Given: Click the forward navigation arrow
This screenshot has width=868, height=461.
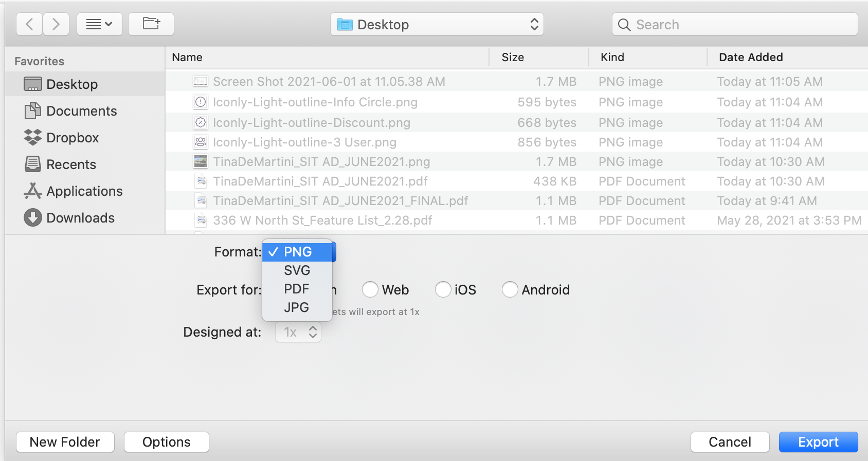Looking at the screenshot, I should (56, 24).
